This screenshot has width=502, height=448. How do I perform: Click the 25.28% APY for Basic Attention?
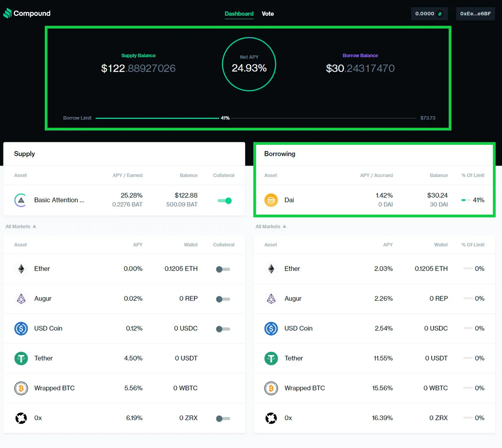pos(132,195)
